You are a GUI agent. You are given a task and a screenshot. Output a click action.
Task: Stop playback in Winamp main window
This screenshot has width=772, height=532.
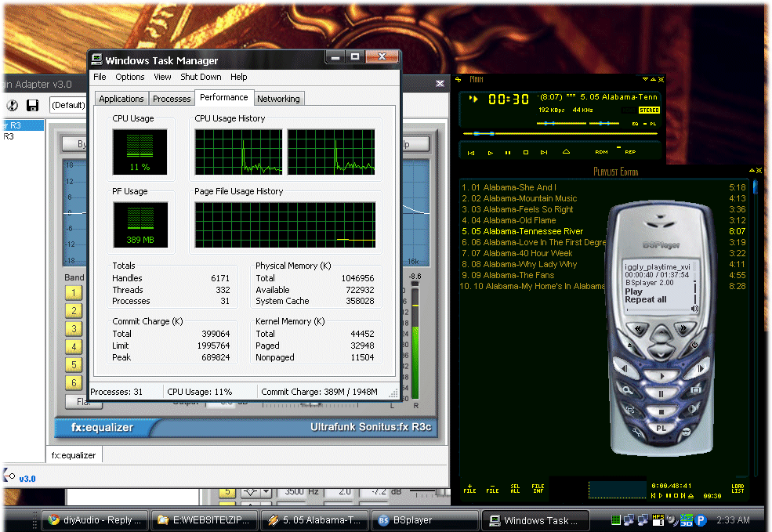click(526, 153)
